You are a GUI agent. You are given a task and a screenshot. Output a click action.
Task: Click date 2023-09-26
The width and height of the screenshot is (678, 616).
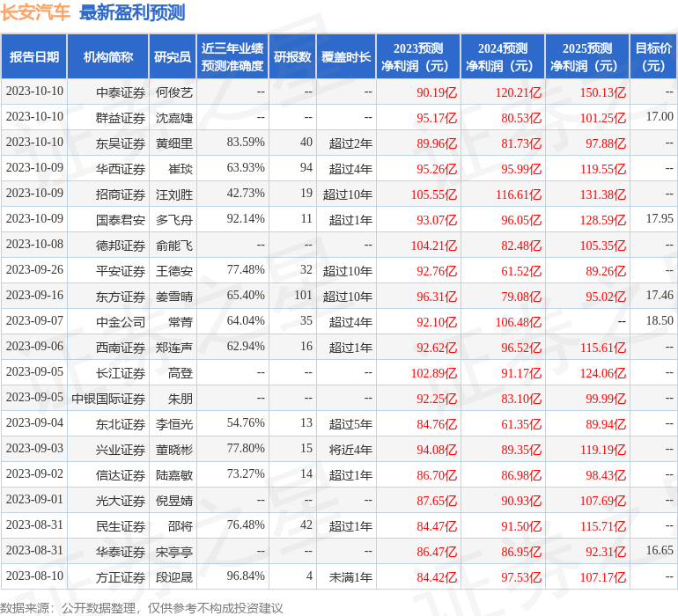click(34, 270)
